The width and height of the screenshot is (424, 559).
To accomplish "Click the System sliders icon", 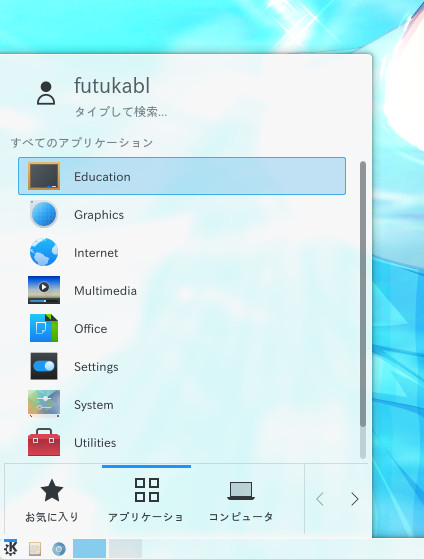I will (44, 404).
